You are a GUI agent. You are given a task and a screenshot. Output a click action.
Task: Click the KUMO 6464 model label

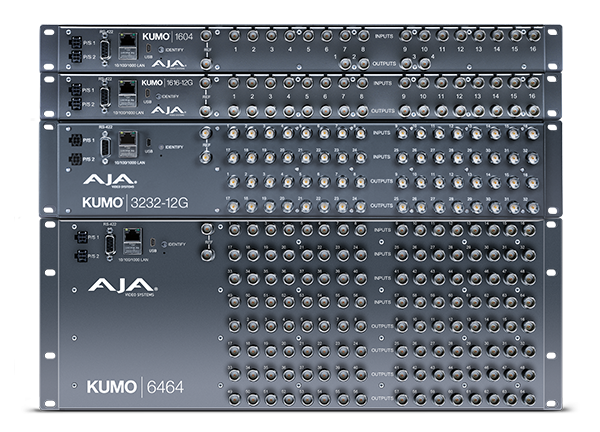click(135, 387)
